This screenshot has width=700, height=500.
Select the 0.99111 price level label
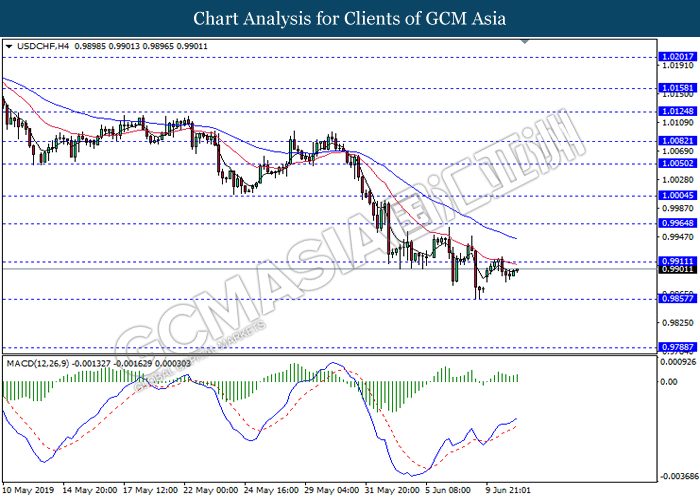coord(677,261)
